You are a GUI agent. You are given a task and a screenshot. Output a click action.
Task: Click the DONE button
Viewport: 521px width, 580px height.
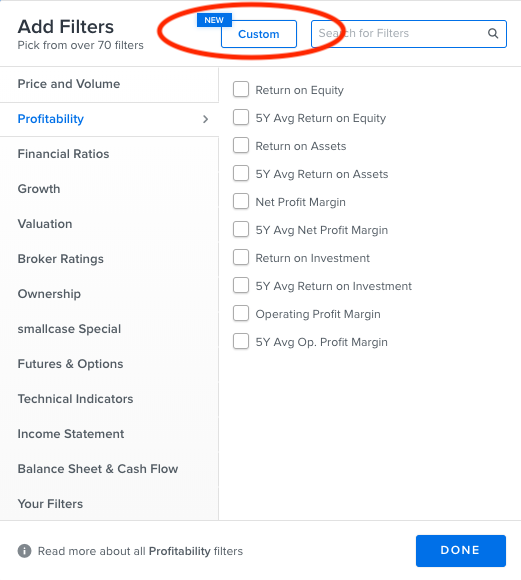click(461, 550)
